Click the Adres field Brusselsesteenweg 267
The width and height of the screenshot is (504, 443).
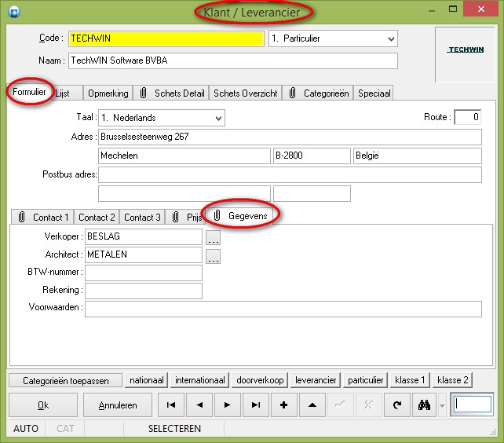tap(290, 137)
